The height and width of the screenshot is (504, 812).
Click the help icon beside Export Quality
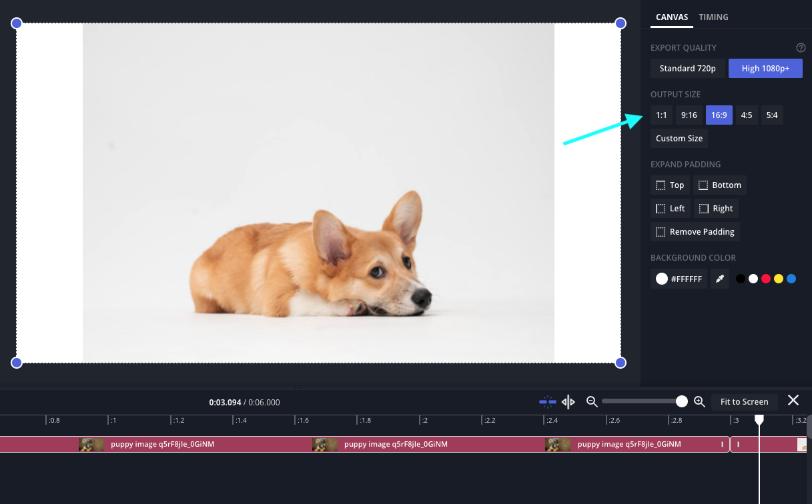801,48
